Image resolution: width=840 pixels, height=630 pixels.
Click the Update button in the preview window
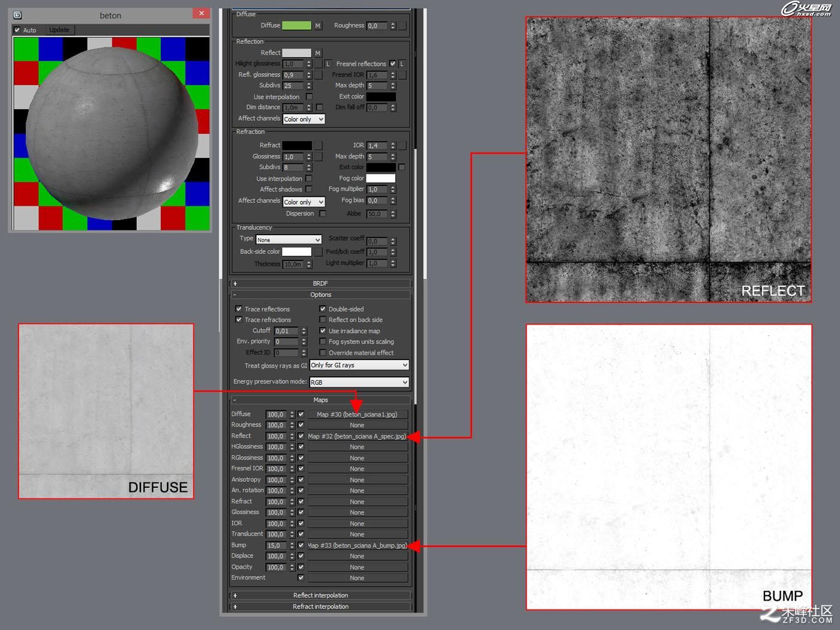point(59,30)
